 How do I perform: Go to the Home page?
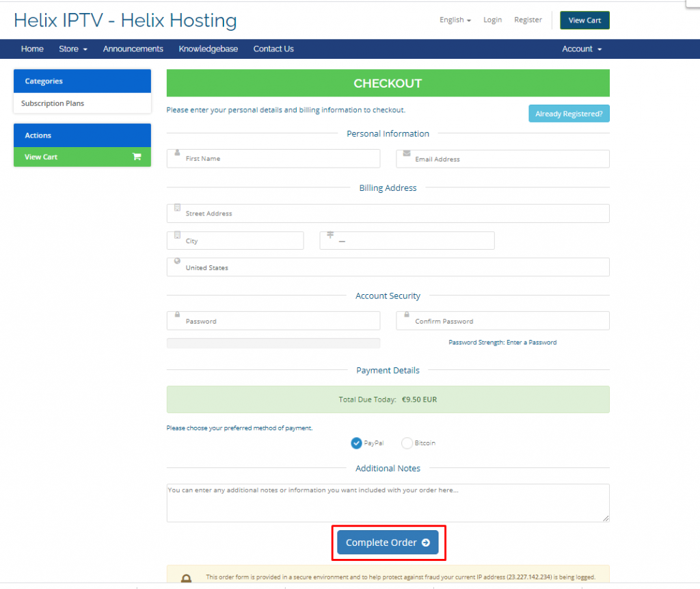coord(32,49)
